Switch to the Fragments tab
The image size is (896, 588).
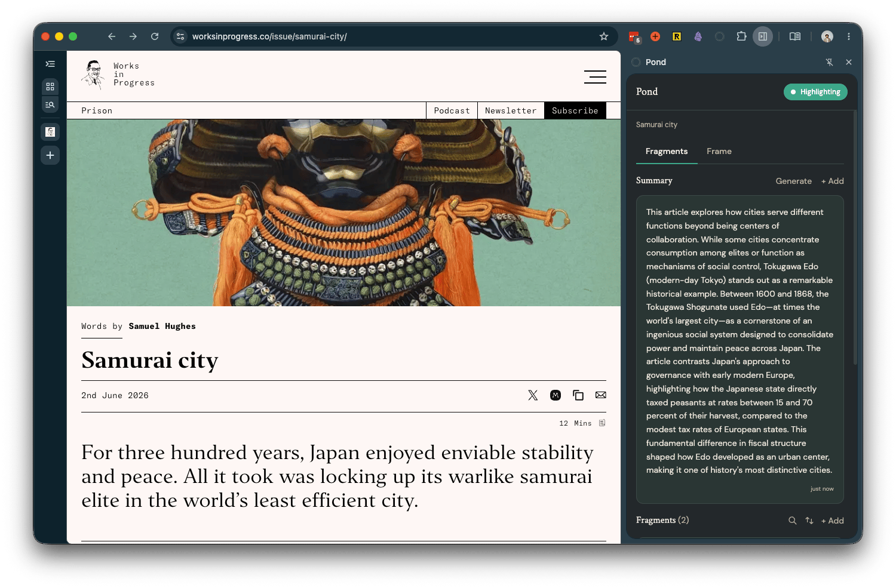[x=667, y=151]
